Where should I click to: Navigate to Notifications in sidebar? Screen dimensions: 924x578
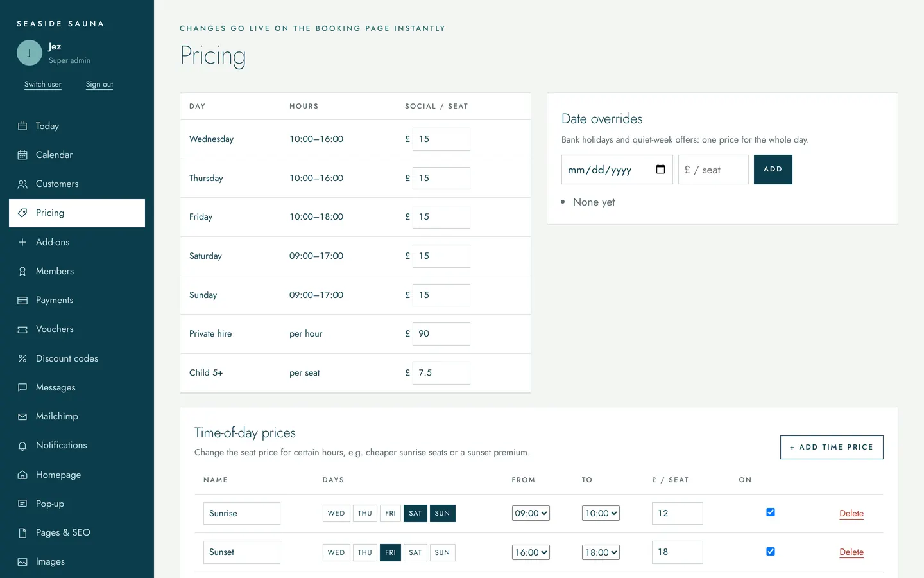[x=77, y=446]
